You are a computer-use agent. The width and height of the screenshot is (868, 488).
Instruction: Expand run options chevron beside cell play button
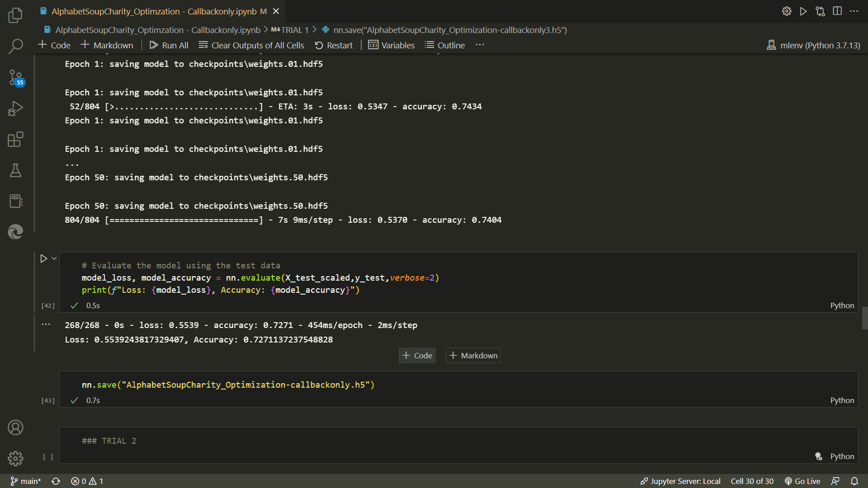tap(54, 258)
